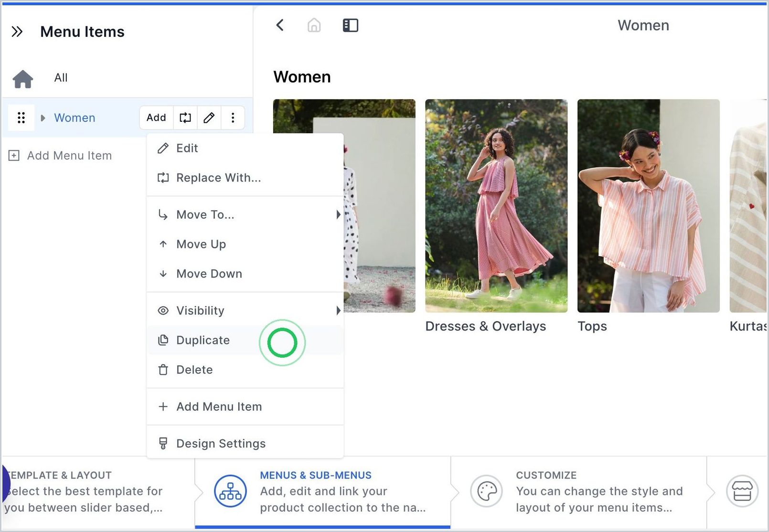Click the storefront icon in bottom bar
This screenshot has height=532, width=769.
[742, 491]
